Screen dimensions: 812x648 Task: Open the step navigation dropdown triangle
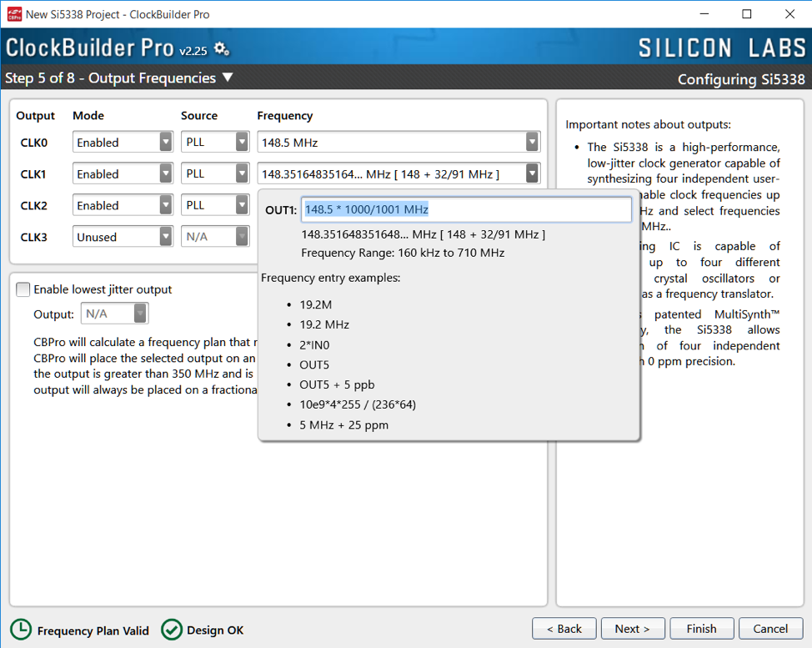click(228, 78)
